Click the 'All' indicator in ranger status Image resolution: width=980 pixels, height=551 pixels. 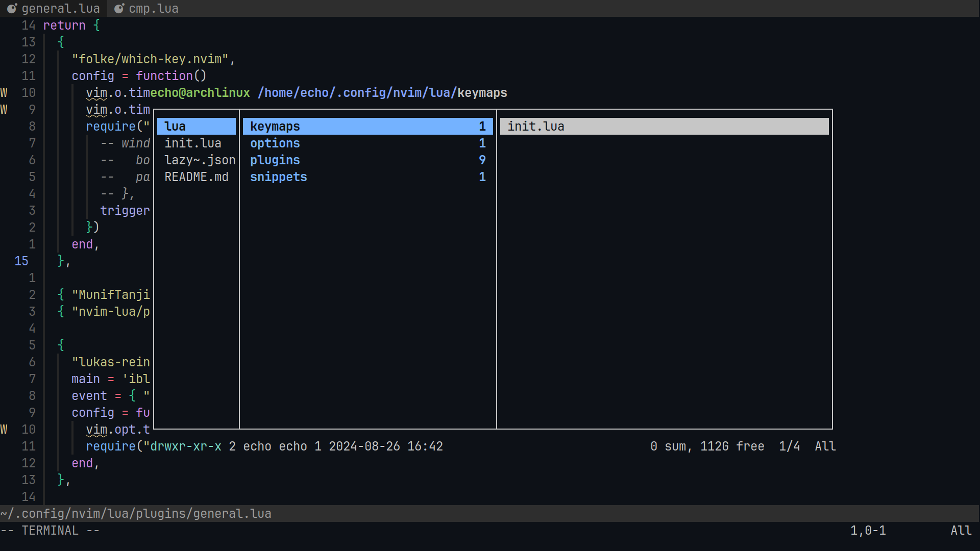point(825,446)
